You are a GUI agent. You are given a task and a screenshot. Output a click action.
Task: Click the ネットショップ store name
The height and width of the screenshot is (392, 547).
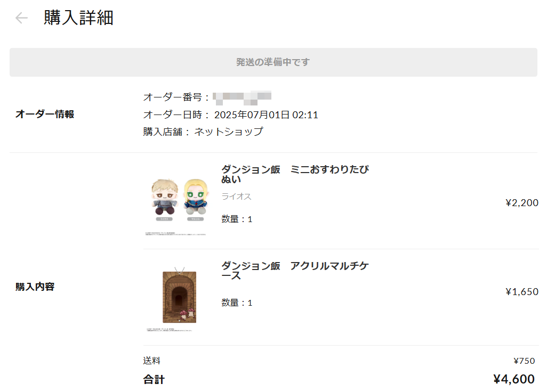(229, 132)
